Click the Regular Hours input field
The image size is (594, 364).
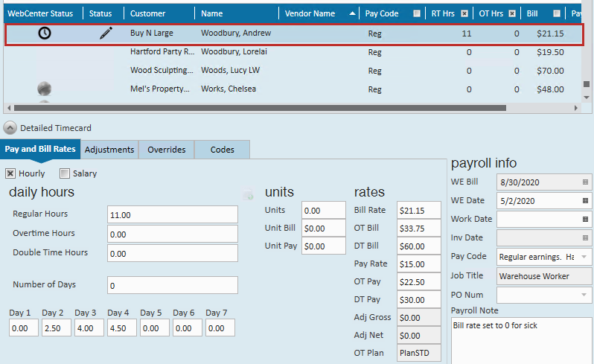(x=172, y=214)
